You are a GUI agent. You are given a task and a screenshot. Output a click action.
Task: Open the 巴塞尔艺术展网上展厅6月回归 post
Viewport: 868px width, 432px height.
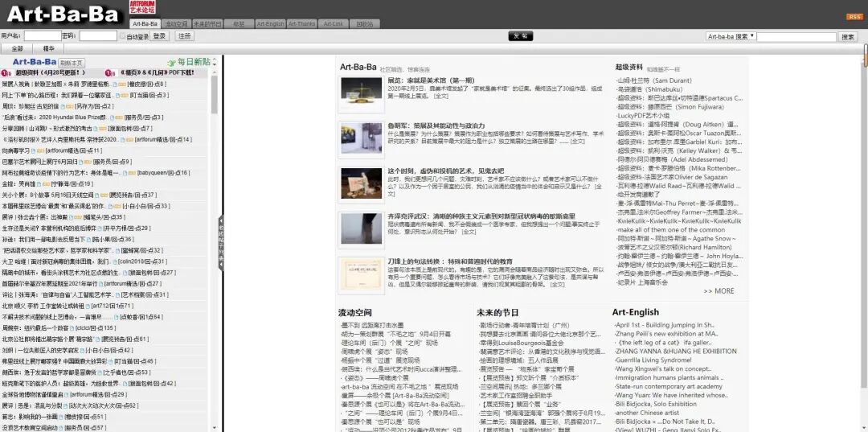coord(40,162)
